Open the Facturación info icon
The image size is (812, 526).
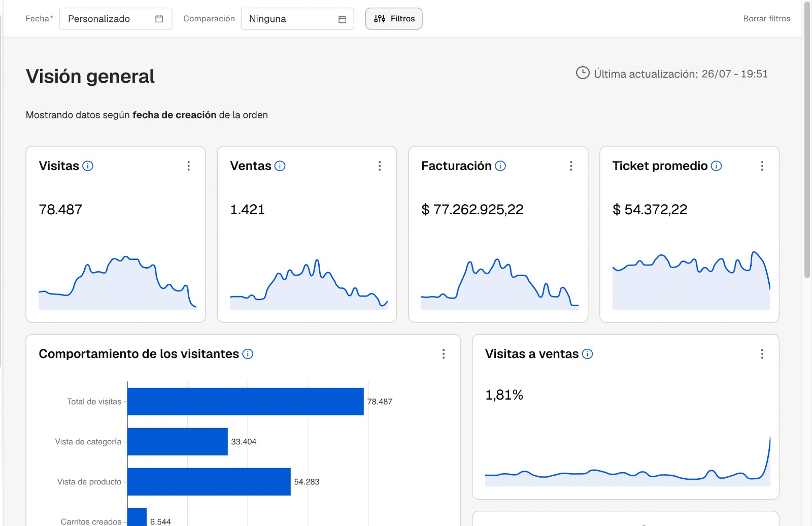pyautogui.click(x=500, y=166)
